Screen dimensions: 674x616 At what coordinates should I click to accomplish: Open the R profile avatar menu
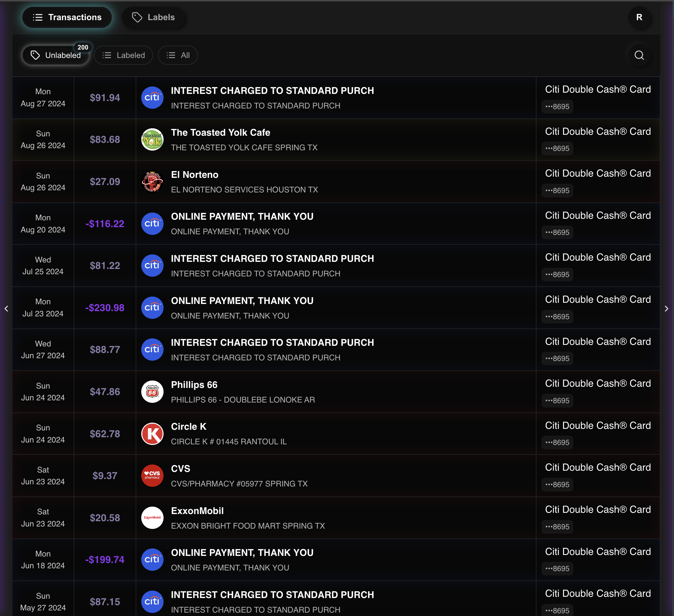click(x=639, y=18)
